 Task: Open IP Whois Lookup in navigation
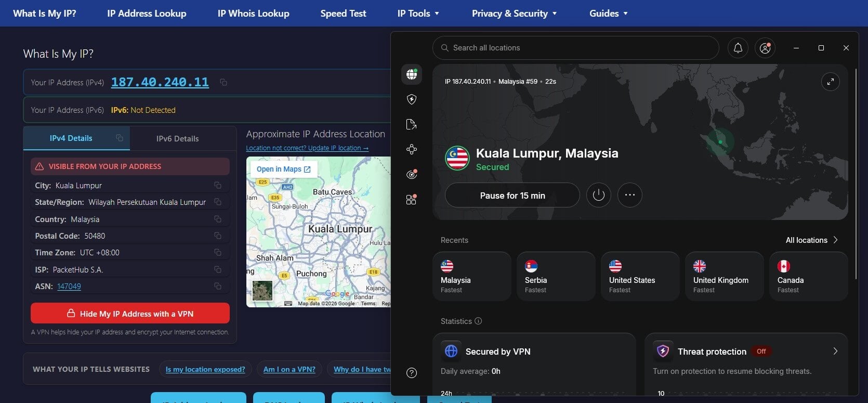coord(253,14)
